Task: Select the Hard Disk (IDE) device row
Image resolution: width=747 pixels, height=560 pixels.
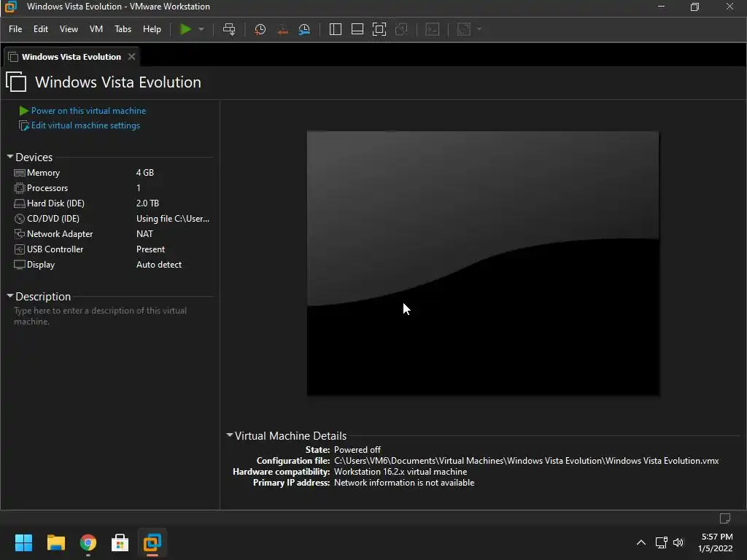Action: click(x=112, y=203)
